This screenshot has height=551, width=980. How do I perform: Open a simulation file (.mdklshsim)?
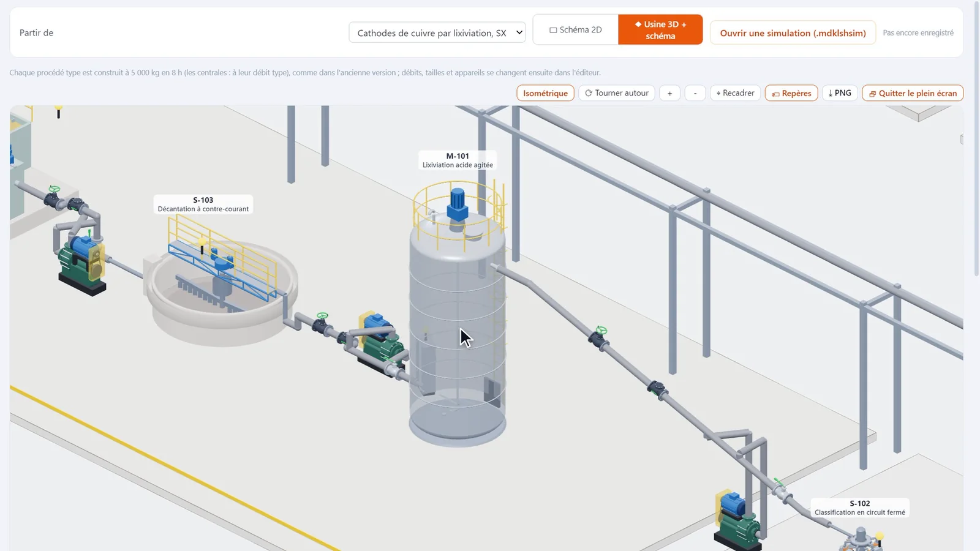793,32
